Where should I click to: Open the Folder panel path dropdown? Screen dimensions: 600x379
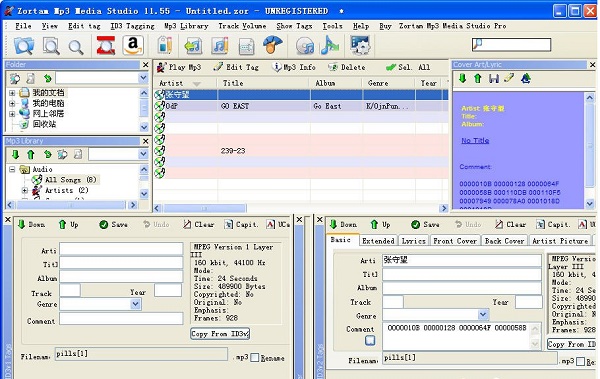click(143, 78)
